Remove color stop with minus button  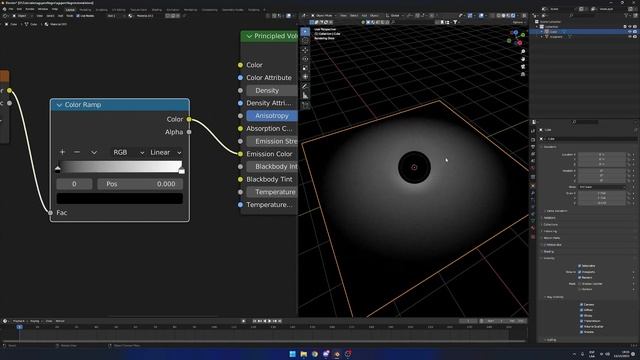77,152
